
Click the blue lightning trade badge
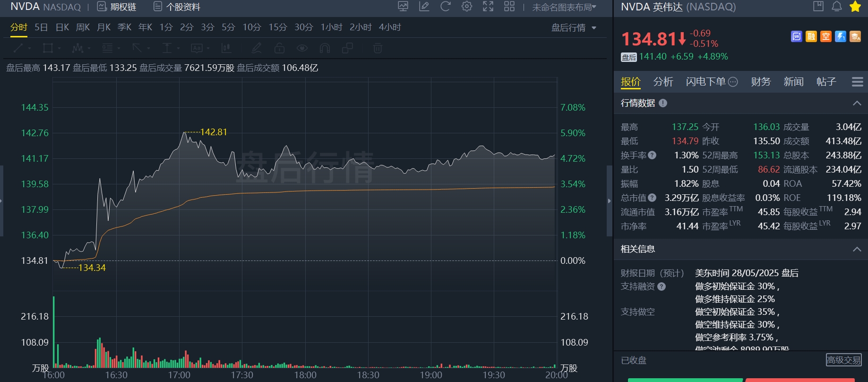(841, 36)
